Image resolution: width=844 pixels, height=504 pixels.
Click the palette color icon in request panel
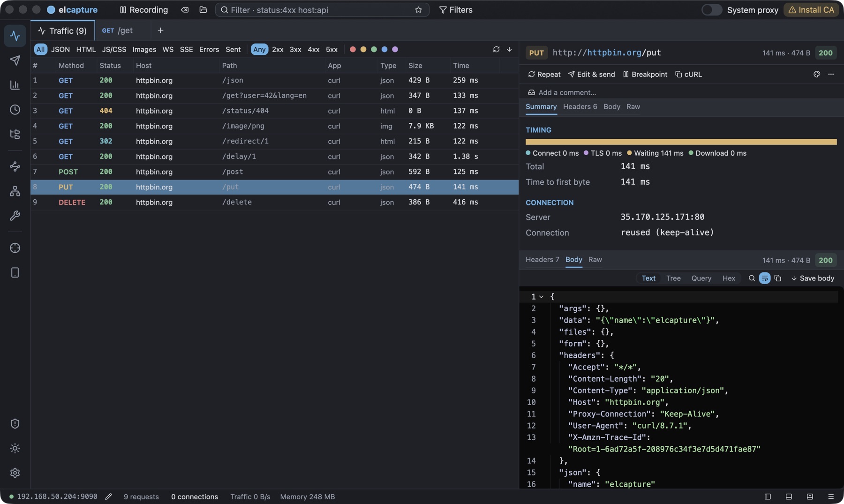pyautogui.click(x=817, y=74)
